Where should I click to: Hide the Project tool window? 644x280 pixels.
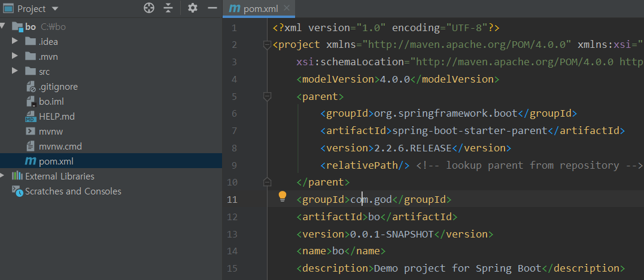tap(212, 8)
